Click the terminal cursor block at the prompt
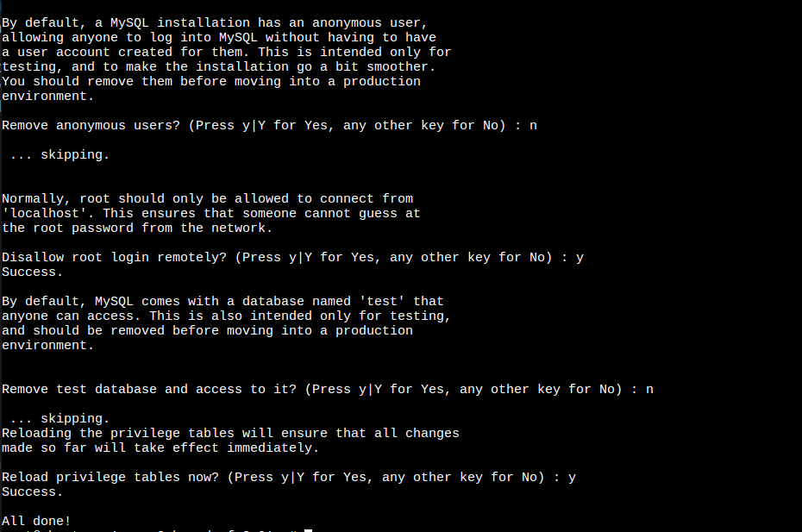802x532 pixels. click(308, 529)
